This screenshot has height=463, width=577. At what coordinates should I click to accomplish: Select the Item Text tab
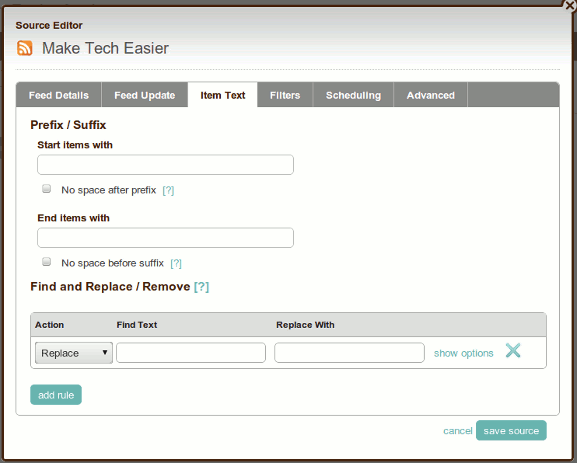(x=223, y=95)
